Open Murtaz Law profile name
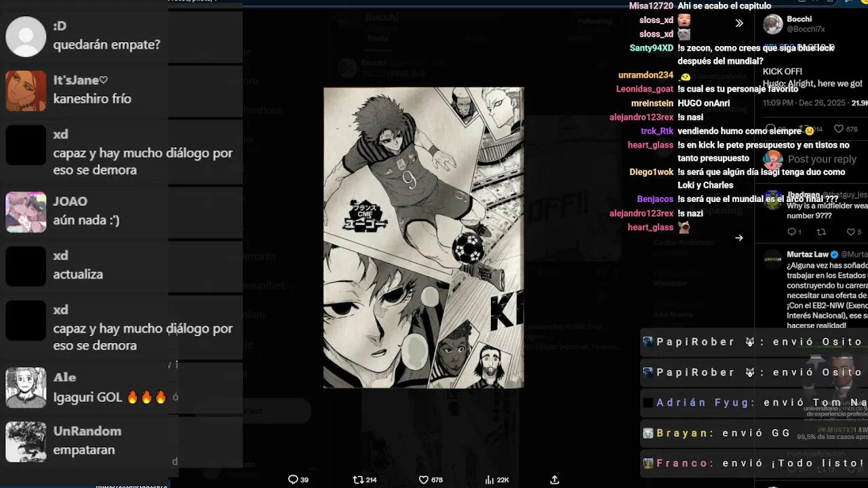The image size is (868, 488). coord(808,254)
